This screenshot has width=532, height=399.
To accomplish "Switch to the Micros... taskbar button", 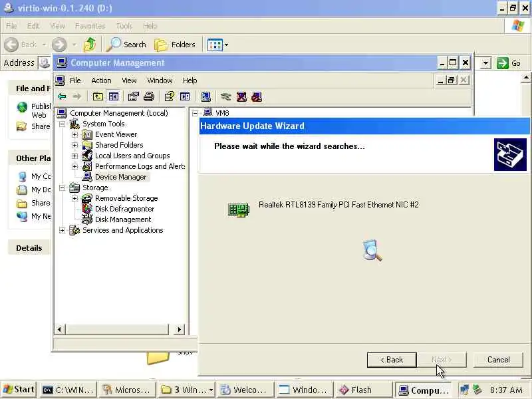I will tap(128, 390).
